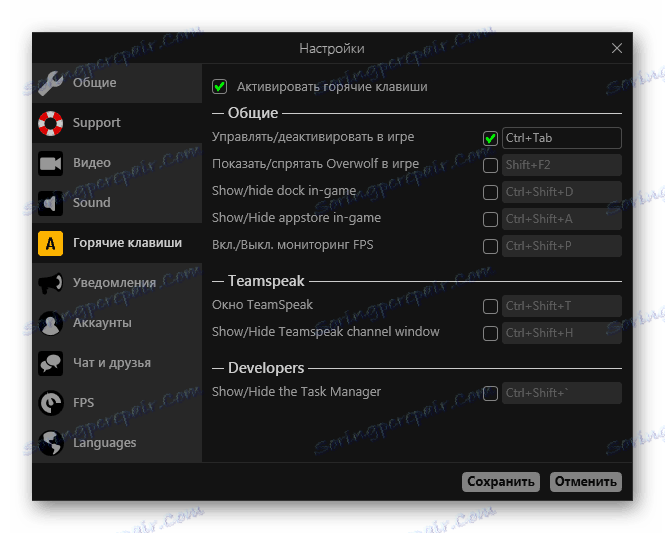Select the Видео camera icon

click(50, 163)
